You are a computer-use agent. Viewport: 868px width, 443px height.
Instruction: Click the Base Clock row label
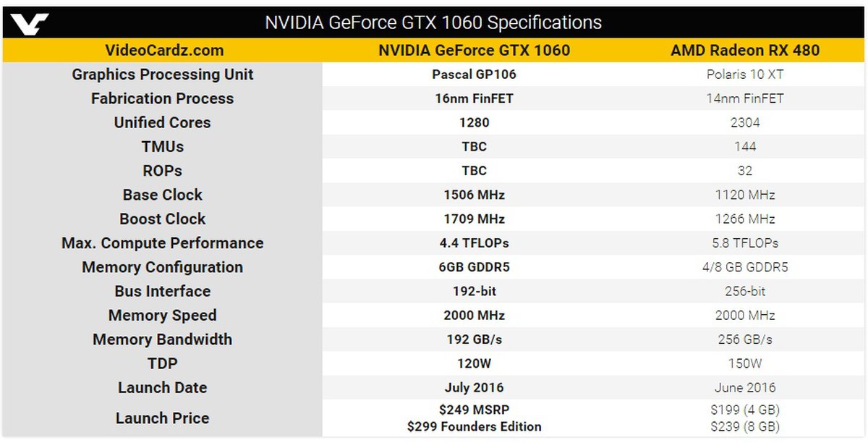pos(163,195)
